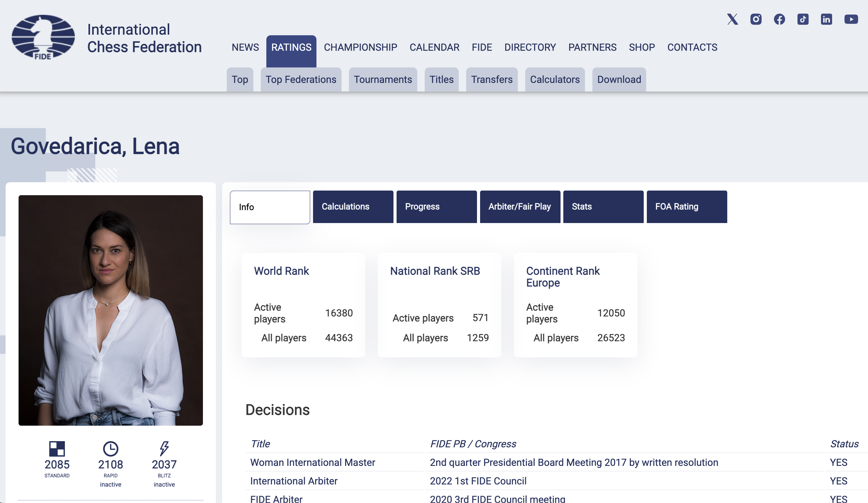This screenshot has width=868, height=503.
Task: Select the Tournaments submenu tab
Action: point(383,80)
